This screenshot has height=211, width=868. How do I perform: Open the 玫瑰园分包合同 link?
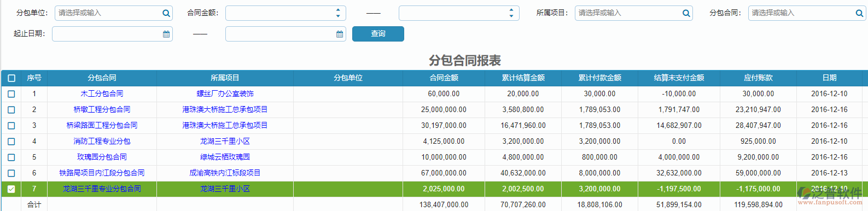(x=102, y=157)
